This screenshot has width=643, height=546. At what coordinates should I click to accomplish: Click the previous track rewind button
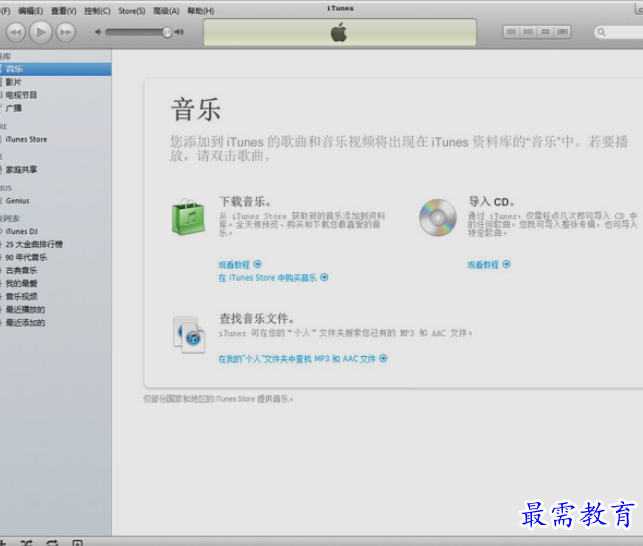coord(16,32)
